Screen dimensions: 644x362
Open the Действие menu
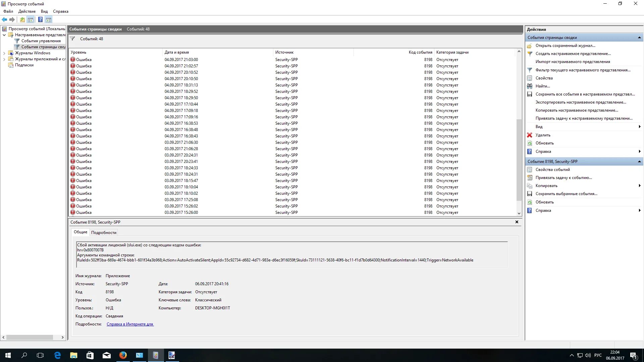[27, 11]
